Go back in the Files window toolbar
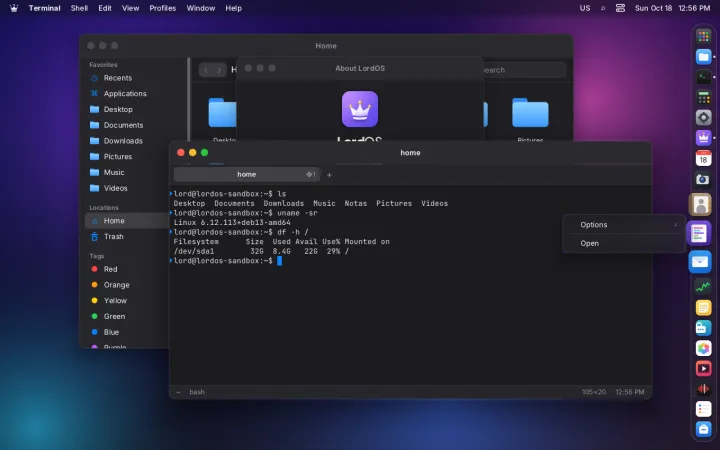The image size is (720, 450). 206,70
